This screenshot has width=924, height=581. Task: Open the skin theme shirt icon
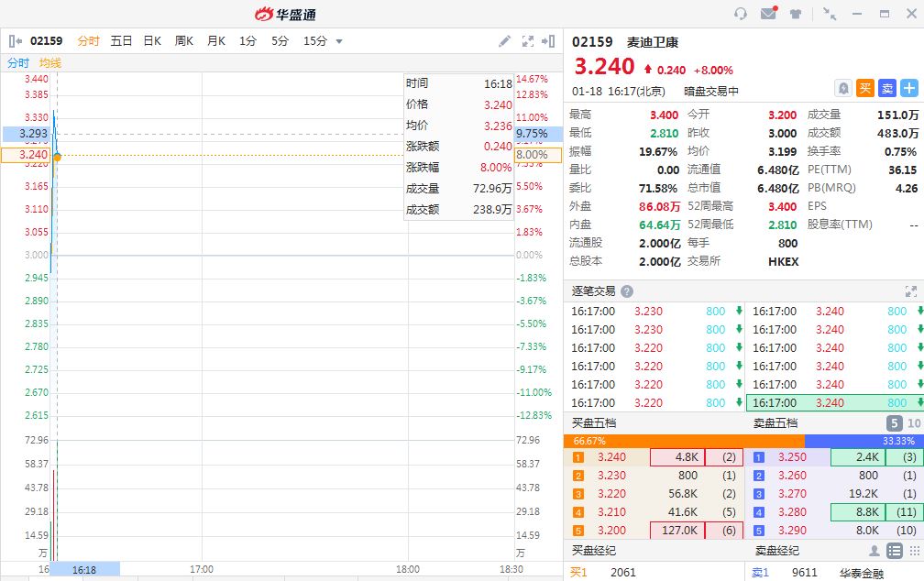tap(795, 14)
